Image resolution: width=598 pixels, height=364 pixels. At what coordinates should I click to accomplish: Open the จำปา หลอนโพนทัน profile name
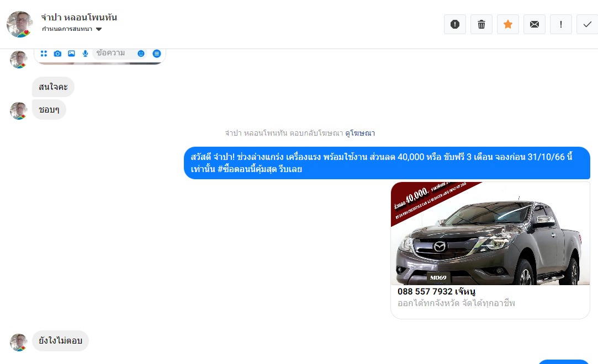click(x=79, y=17)
